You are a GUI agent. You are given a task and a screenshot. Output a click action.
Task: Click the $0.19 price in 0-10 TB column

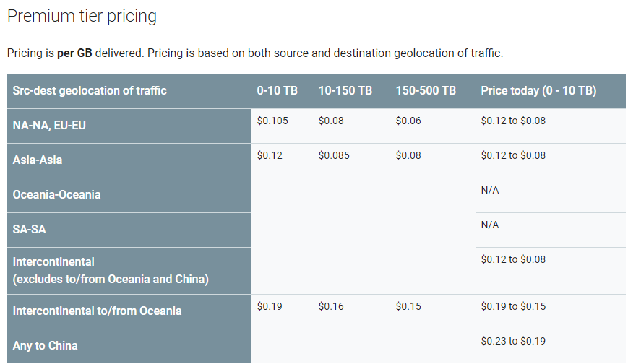point(270,306)
